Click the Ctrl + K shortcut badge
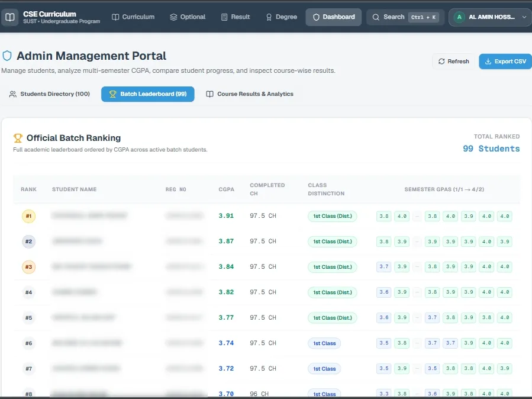The height and width of the screenshot is (399, 532). tap(423, 17)
